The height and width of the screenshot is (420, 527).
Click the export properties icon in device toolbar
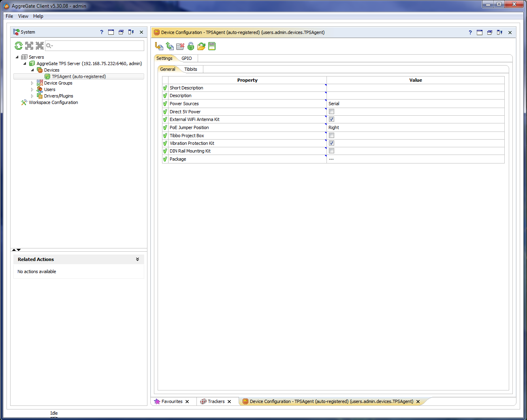coord(159,46)
